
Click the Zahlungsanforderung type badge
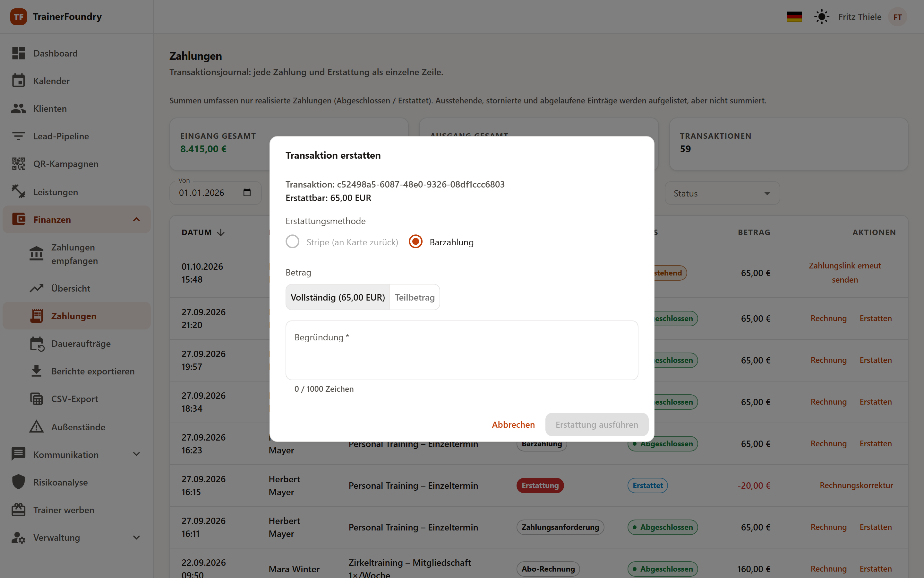point(560,527)
